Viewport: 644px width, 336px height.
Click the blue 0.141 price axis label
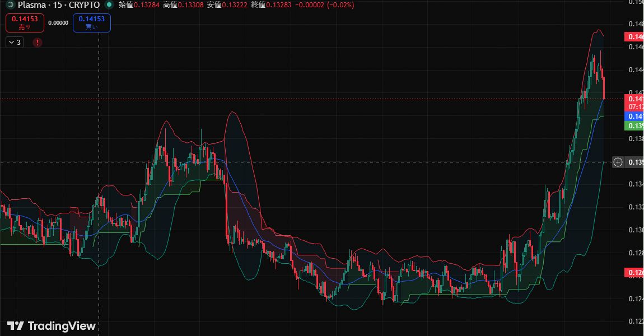(634, 116)
